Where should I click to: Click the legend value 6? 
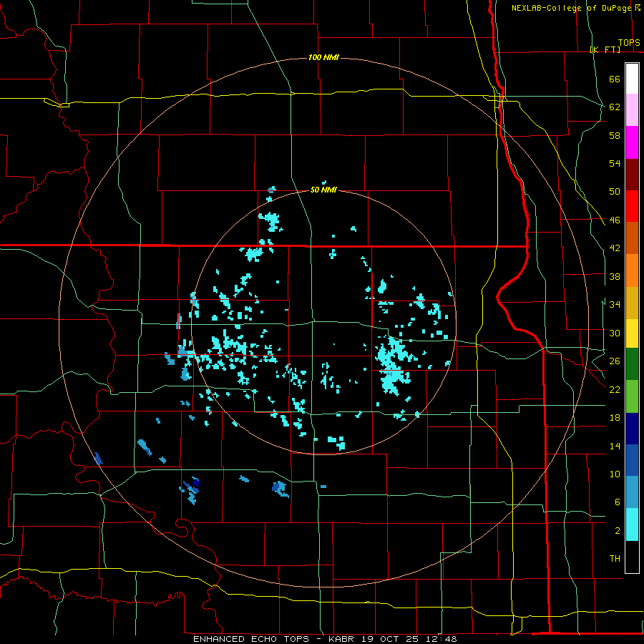click(618, 502)
